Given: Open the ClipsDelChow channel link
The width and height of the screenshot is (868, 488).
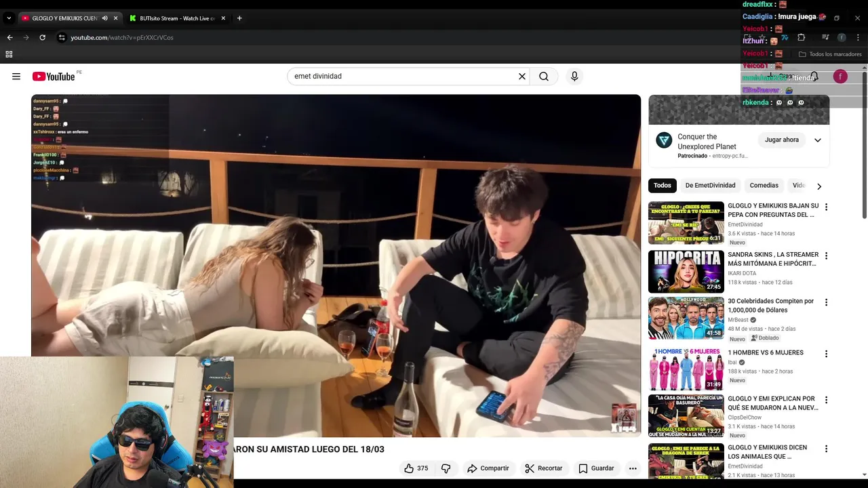Looking at the screenshot, I should tap(745, 418).
